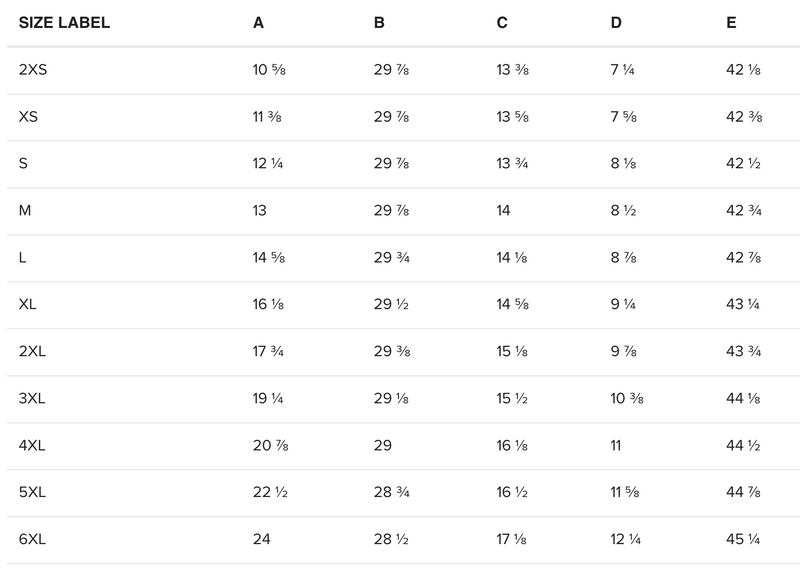Select the 3XL size row label
Image resolution: width=800 pixels, height=577 pixels.
pos(32,399)
